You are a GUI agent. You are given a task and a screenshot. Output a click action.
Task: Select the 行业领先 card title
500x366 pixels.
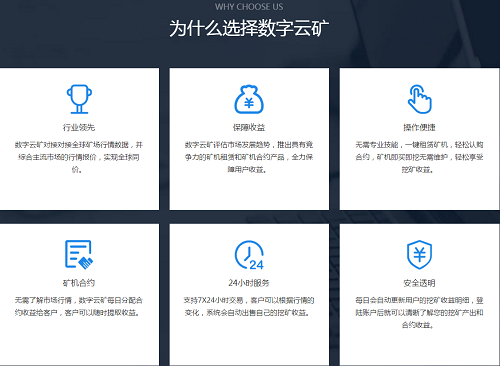tap(79, 127)
